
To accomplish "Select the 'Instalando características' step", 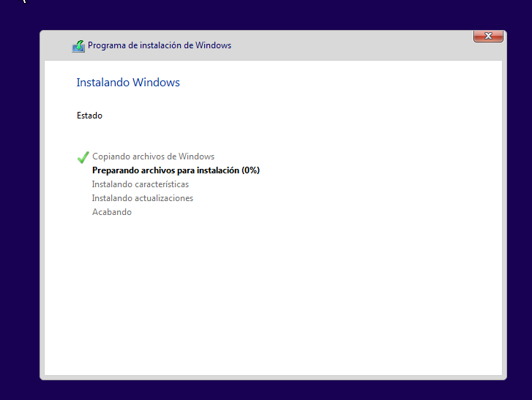I will click(140, 184).
